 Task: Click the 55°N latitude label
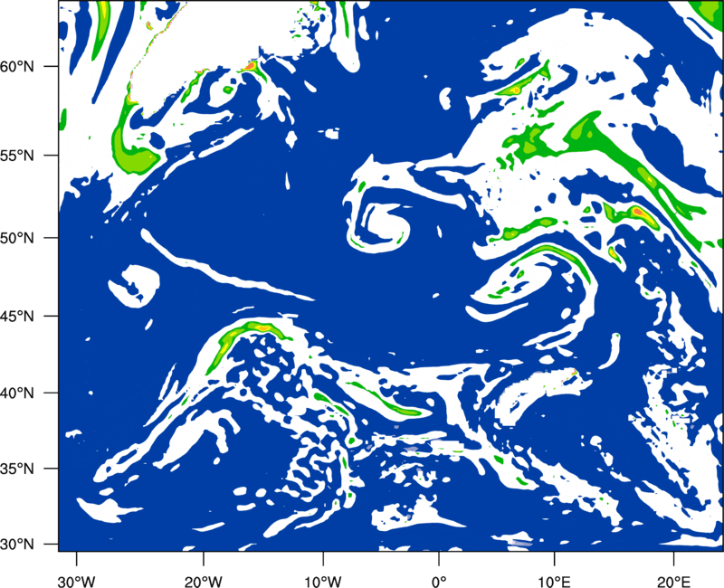pos(17,155)
